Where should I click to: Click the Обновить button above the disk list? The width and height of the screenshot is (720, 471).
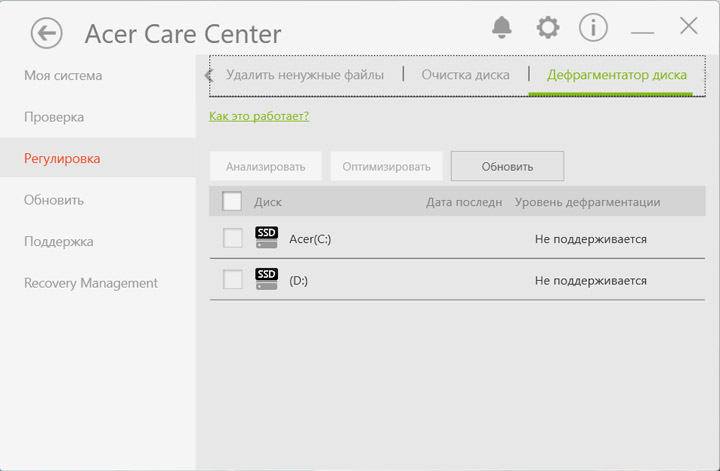(507, 166)
